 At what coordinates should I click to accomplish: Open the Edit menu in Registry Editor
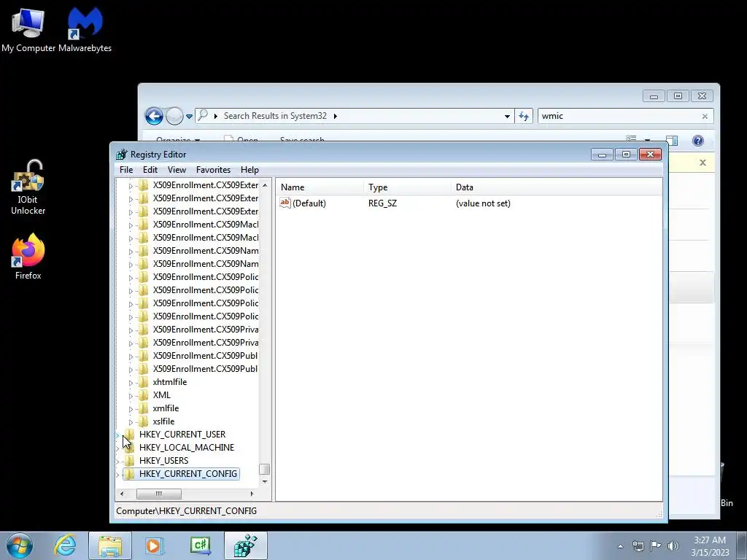tap(150, 169)
